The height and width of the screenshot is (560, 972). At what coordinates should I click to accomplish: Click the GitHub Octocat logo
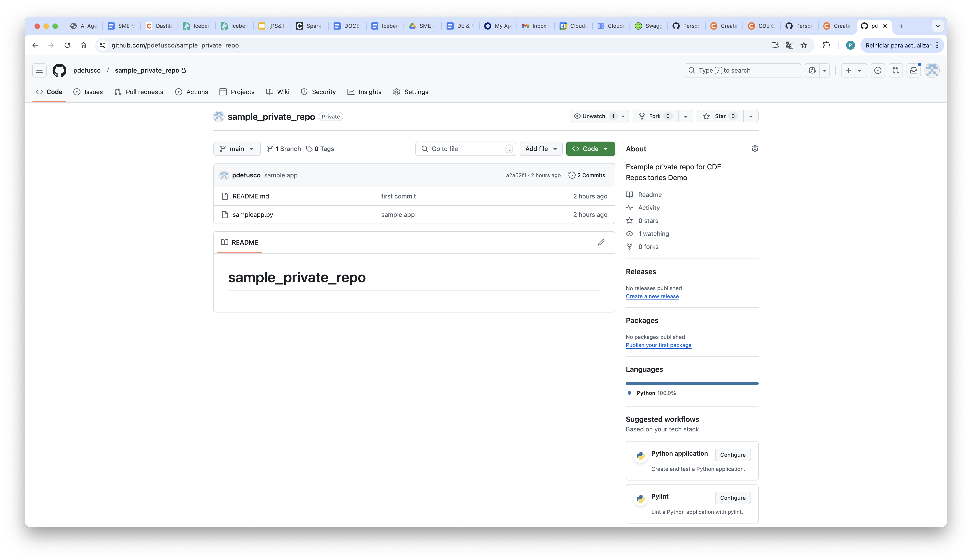pos(59,70)
